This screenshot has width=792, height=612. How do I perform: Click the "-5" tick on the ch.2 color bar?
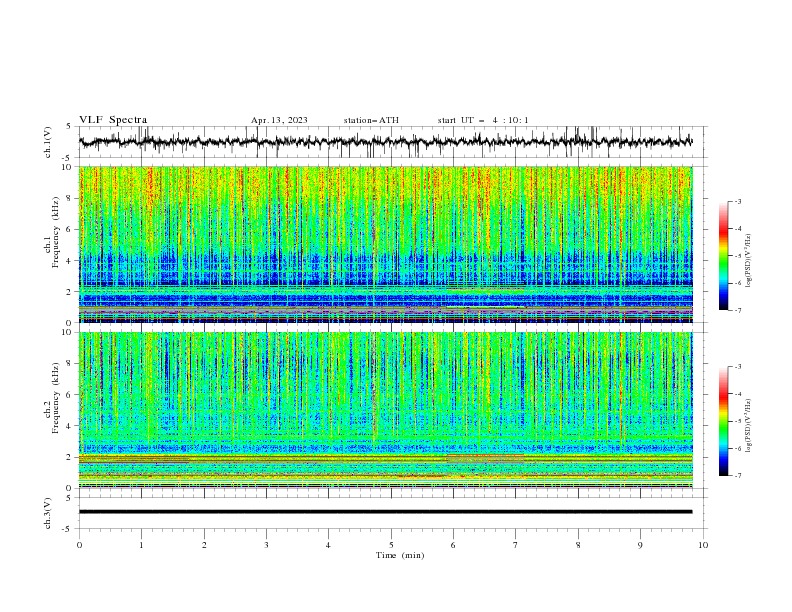pos(738,421)
